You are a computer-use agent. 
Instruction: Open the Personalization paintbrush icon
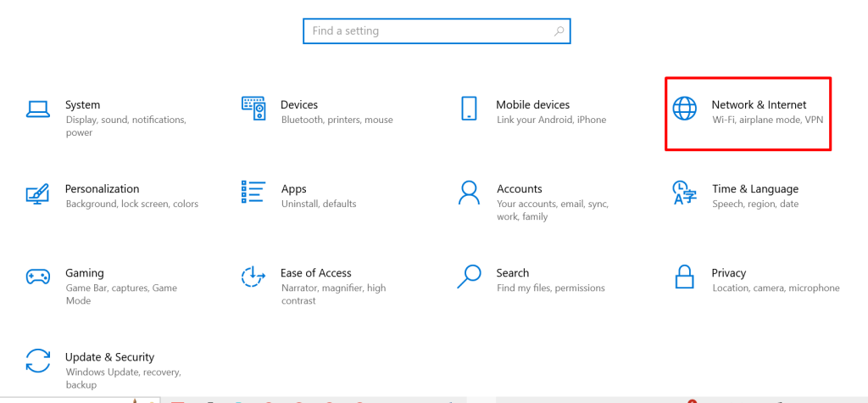38,193
